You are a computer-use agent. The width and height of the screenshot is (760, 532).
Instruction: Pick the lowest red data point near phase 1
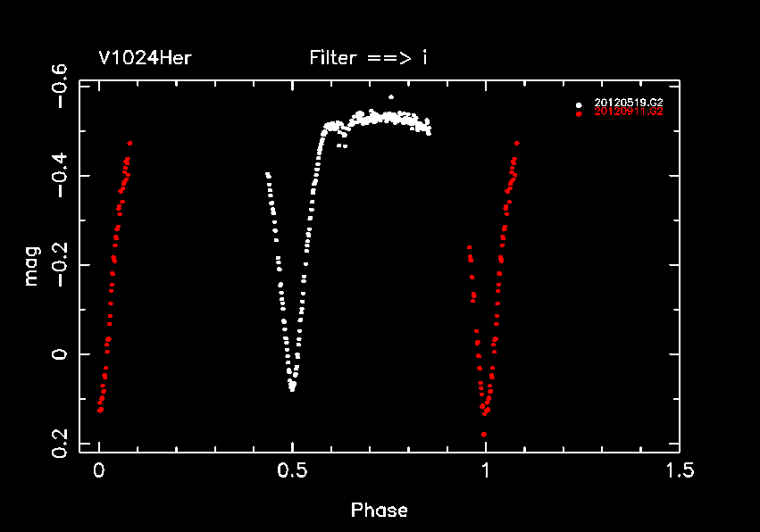[x=484, y=434]
